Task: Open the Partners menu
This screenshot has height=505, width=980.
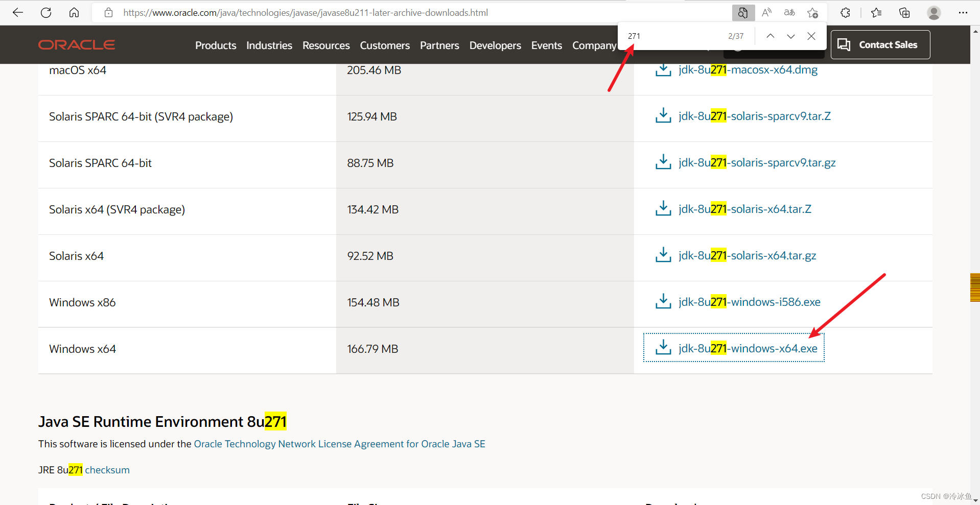Action: [439, 45]
